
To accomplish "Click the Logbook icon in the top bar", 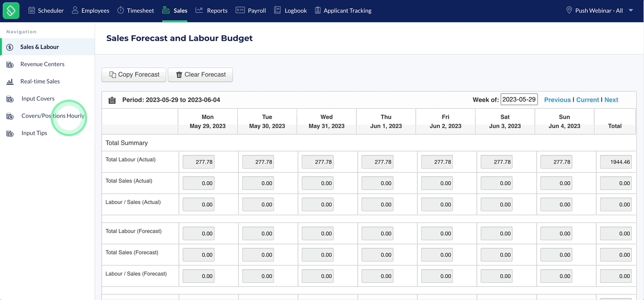I will point(278,10).
